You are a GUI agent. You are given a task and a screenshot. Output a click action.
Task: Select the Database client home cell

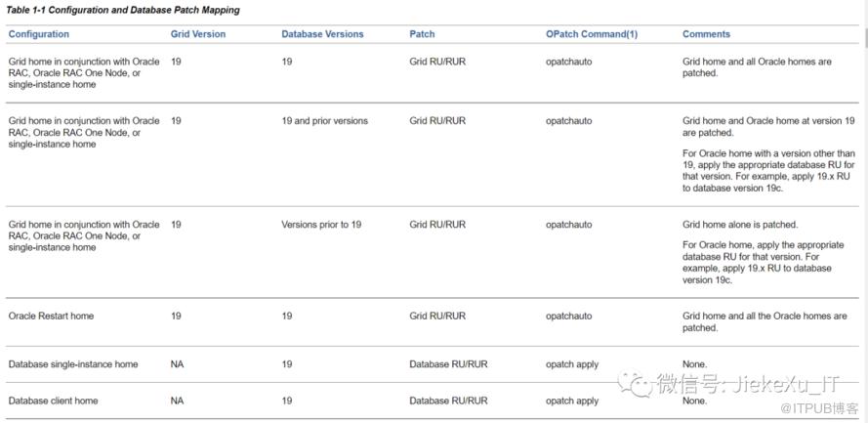[53, 401]
